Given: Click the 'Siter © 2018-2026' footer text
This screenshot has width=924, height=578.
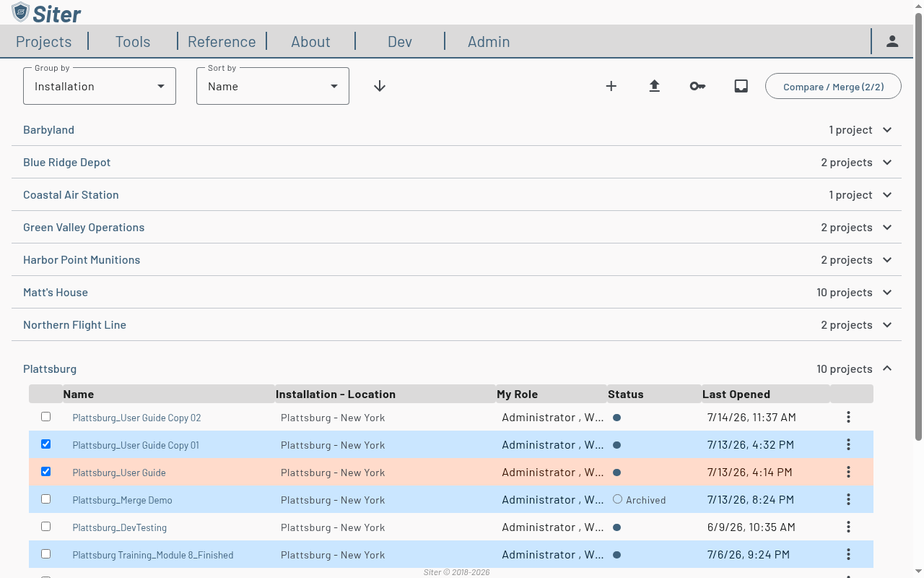Looking at the screenshot, I should 456,572.
